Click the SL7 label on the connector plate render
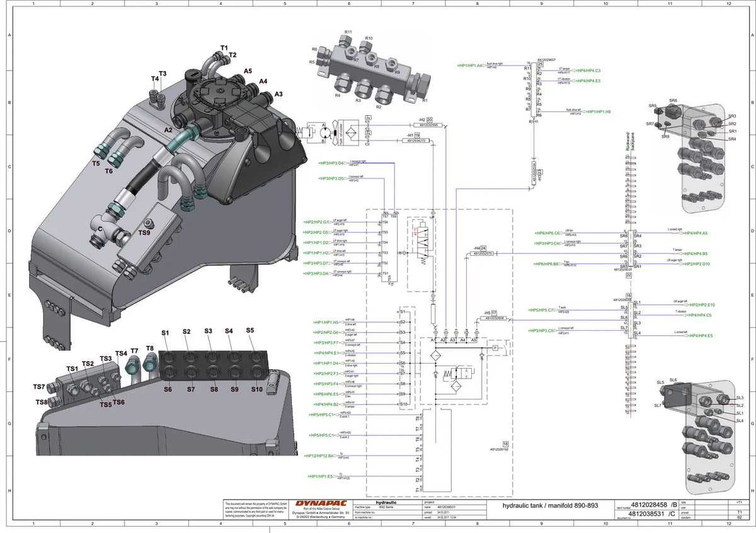The width and height of the screenshot is (756, 533). (658, 406)
